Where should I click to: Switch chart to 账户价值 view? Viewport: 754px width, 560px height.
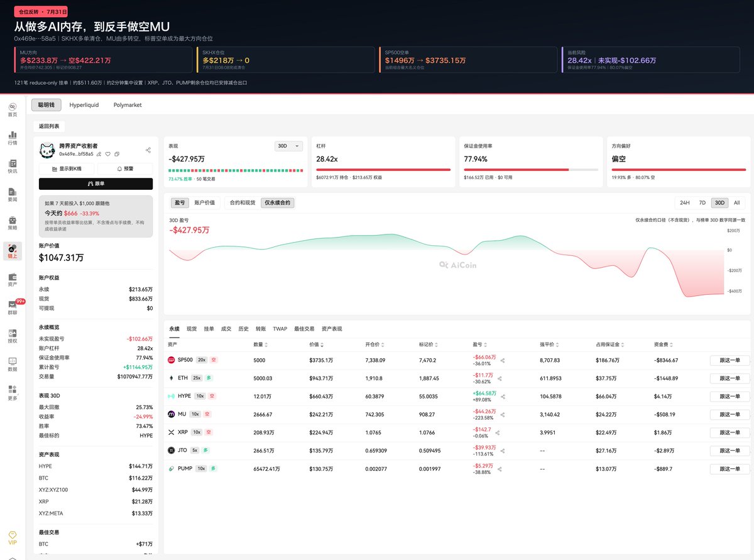[204, 203]
